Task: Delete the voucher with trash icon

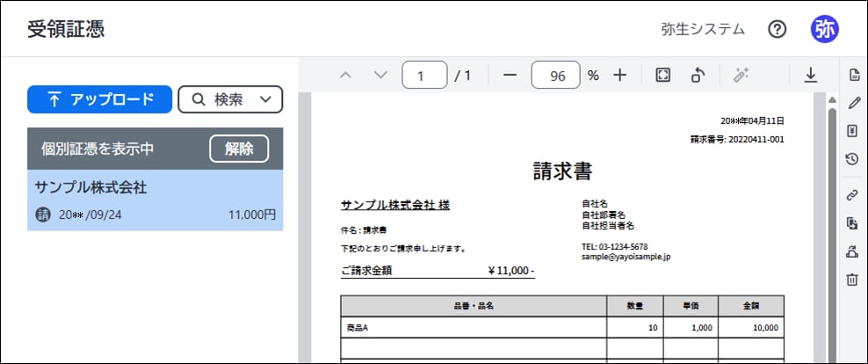Action: (852, 280)
